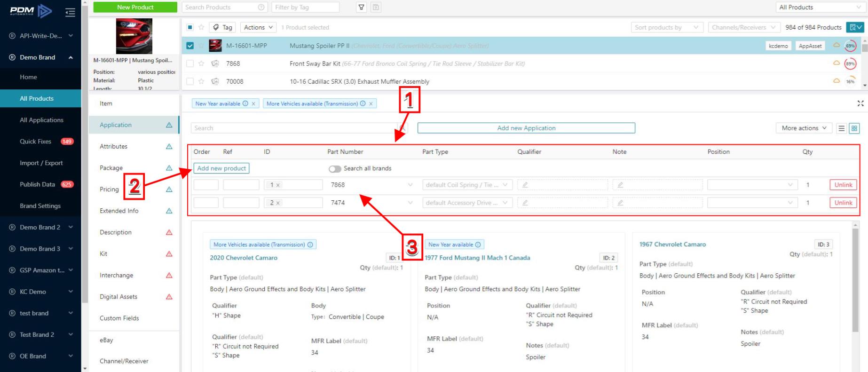
Task: Open the More actions dropdown
Action: (804, 128)
